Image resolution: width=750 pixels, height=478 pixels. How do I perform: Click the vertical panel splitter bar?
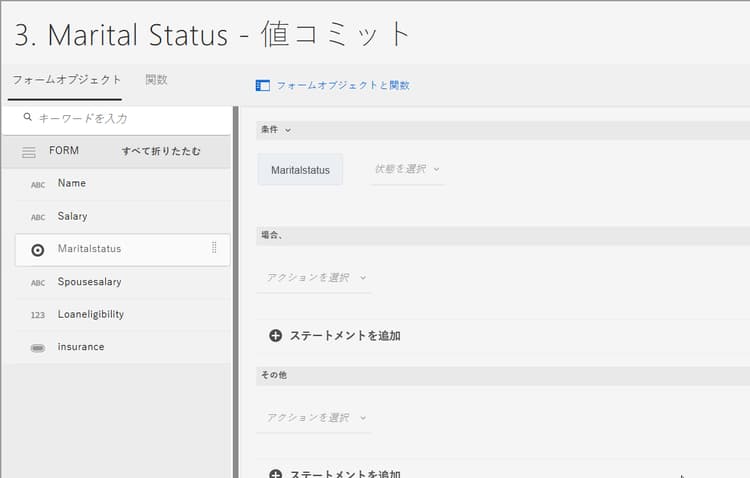(235, 292)
